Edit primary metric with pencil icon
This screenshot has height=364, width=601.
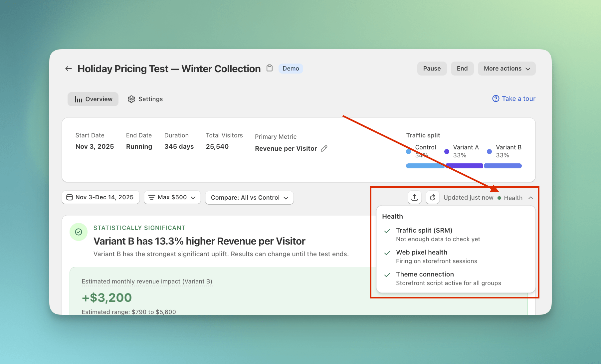(x=324, y=148)
